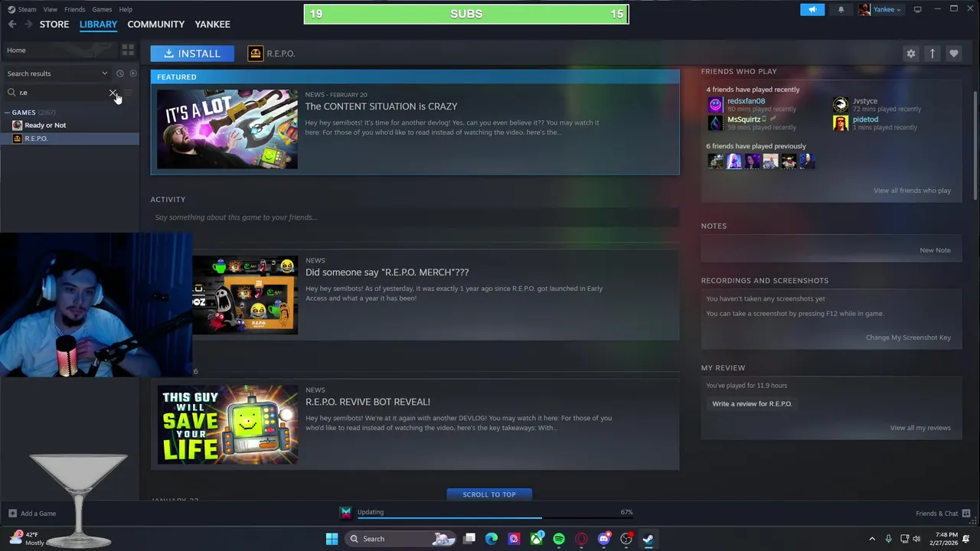Click Add a Game plus icon
This screenshot has height=551, width=980.
(x=12, y=514)
